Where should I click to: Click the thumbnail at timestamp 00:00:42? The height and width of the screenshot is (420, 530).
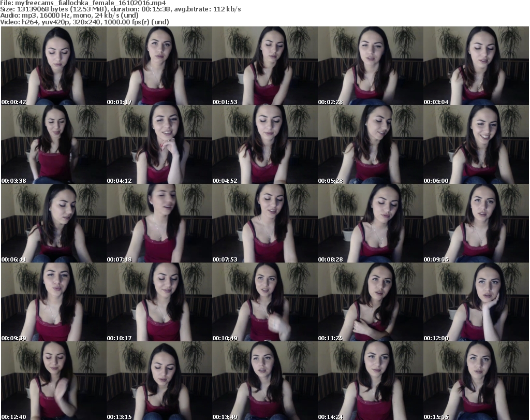point(53,66)
